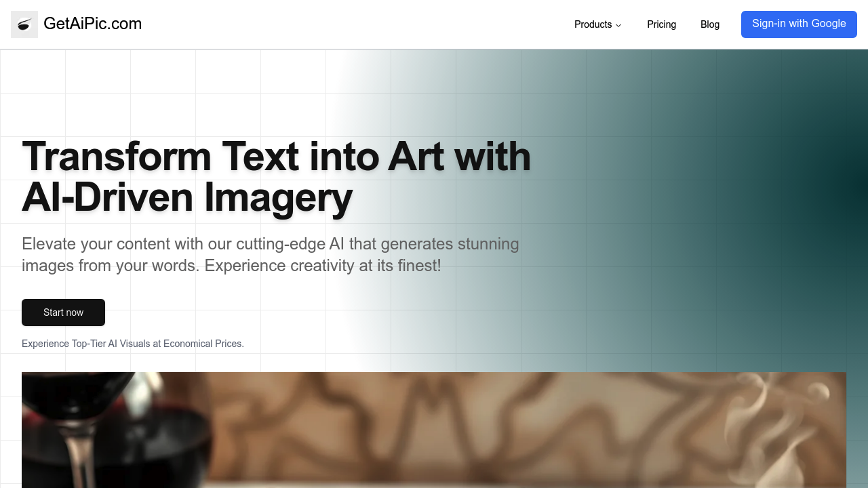Image resolution: width=868 pixels, height=488 pixels.
Task: Navigate to the Blog section
Action: (x=710, y=24)
